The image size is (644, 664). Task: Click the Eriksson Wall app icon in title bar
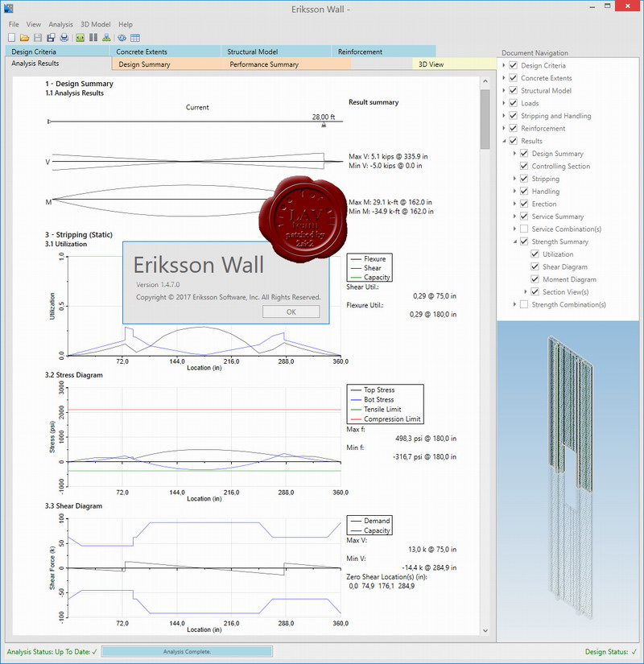pyautogui.click(x=8, y=8)
